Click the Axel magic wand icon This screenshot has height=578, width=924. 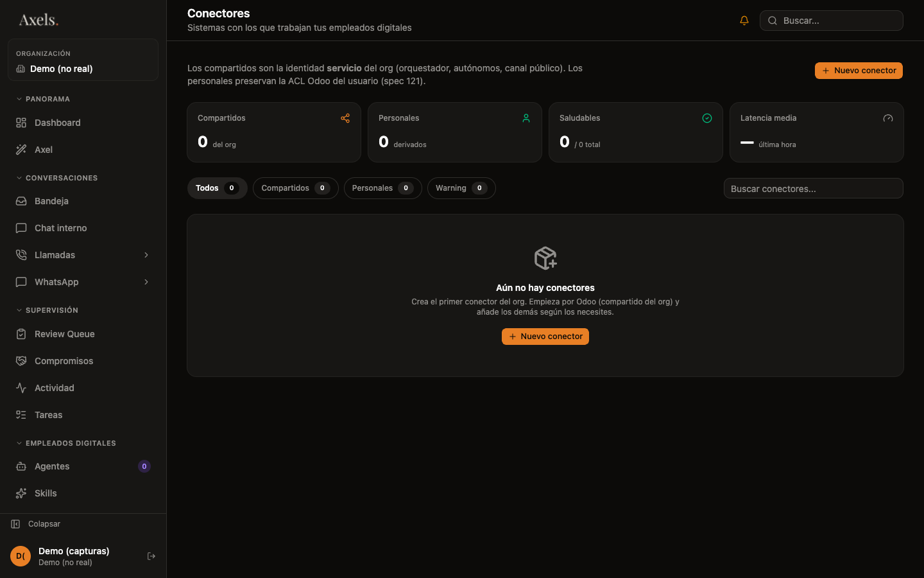tap(21, 150)
